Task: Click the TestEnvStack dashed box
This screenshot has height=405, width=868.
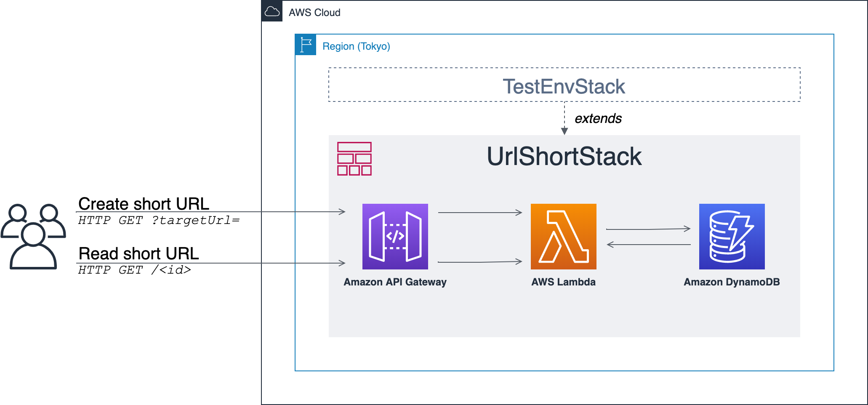Action: click(564, 85)
